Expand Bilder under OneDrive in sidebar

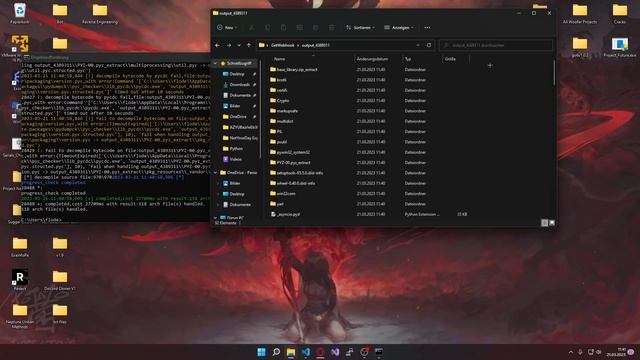click(218, 183)
